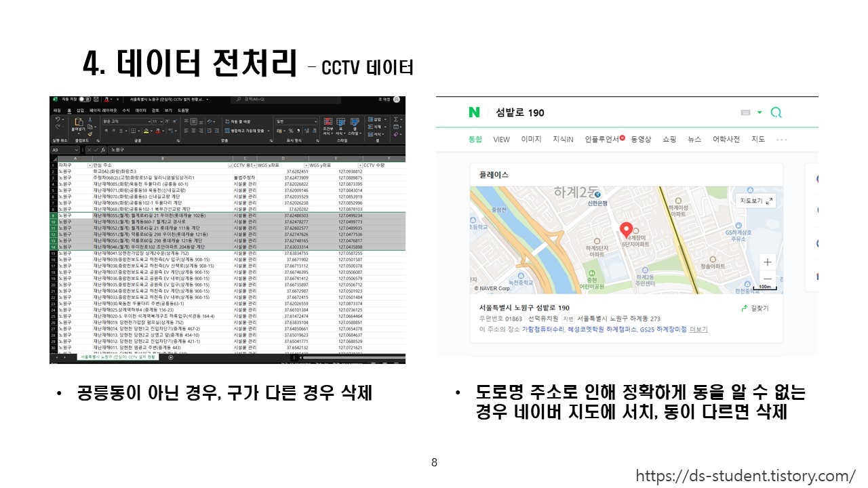Screen dimensions: 868x488
Task: Click the red font color icon
Action: tap(158, 131)
